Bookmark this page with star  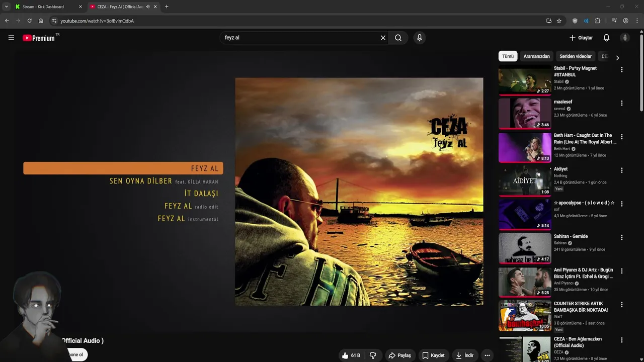[559, 21]
